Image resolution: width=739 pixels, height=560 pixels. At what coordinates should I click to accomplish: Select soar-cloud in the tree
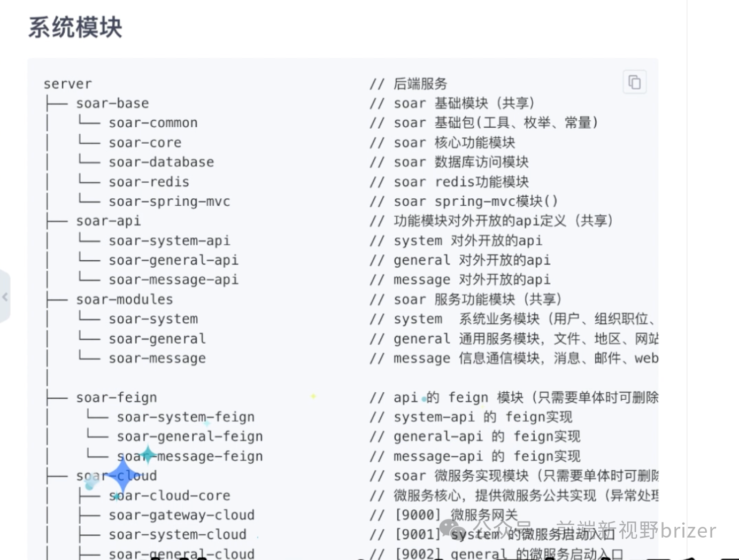click(x=117, y=476)
